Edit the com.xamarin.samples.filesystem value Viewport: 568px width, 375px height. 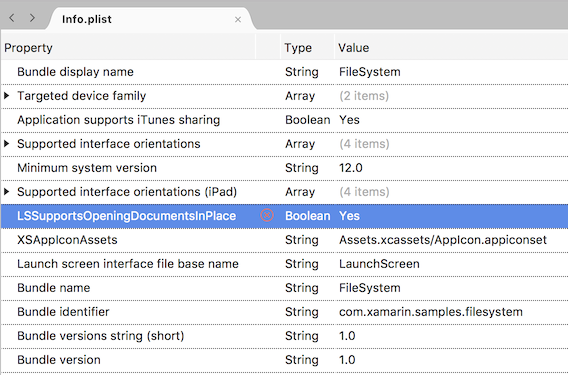coord(431,312)
